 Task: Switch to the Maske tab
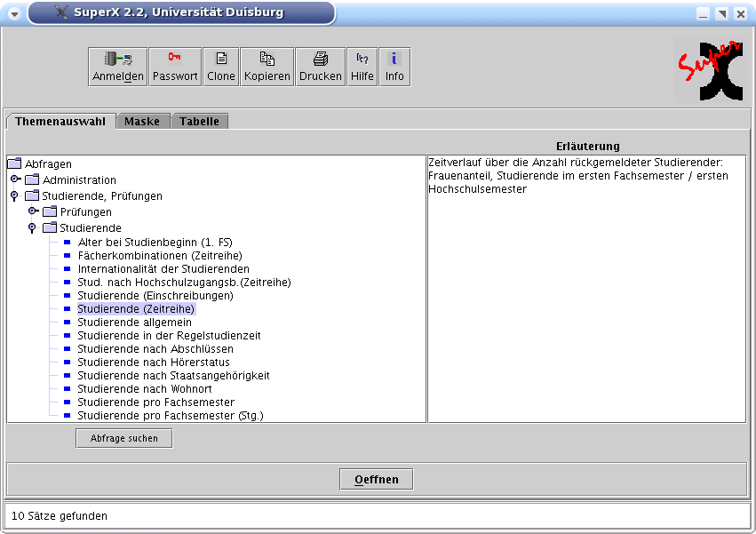[x=142, y=122]
